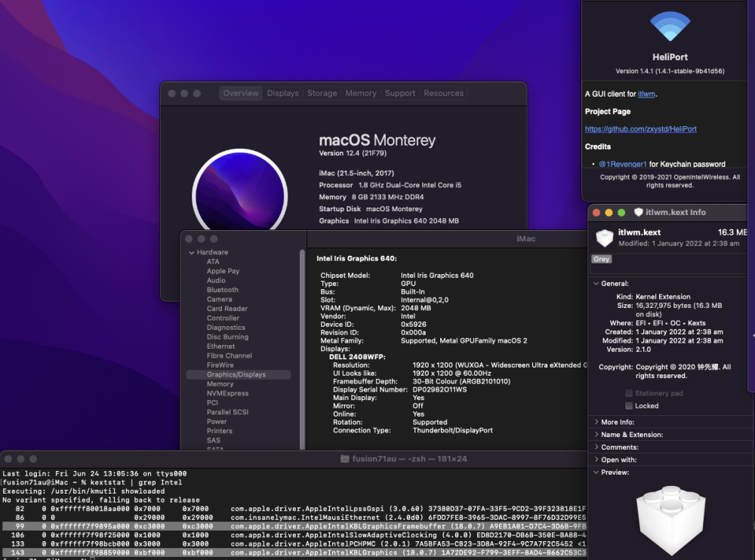Switch to the Storage tab
Viewport: 755px width, 560px height.
322,94
